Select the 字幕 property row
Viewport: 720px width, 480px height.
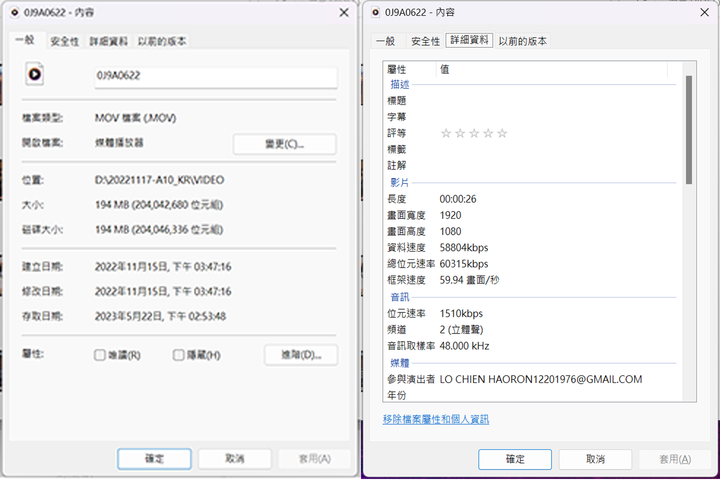tap(532, 117)
